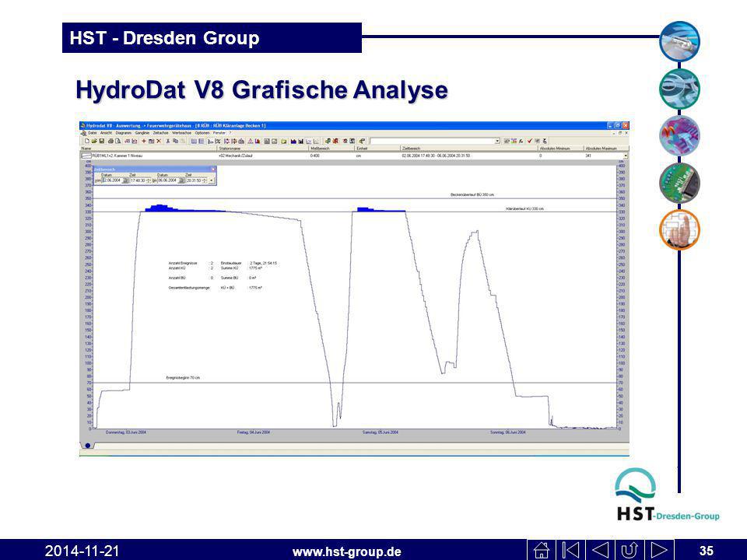
Task: Jump to the first slide button
Action: click(570, 550)
